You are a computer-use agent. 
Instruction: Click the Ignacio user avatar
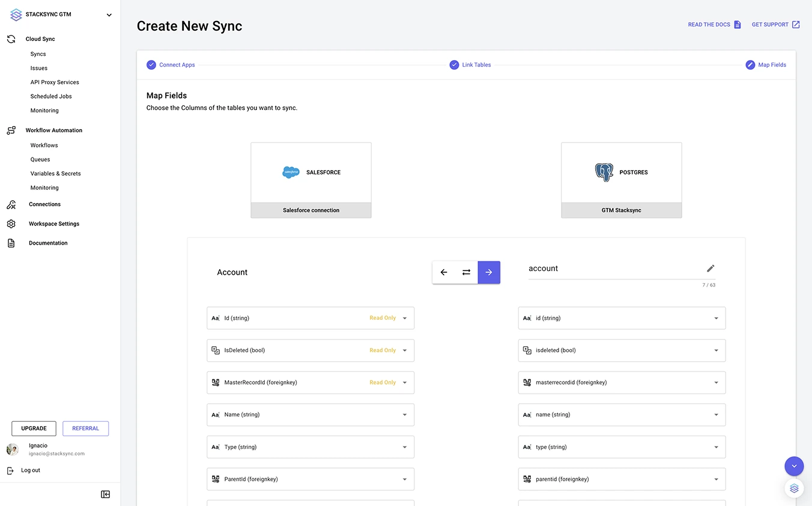coord(12,450)
